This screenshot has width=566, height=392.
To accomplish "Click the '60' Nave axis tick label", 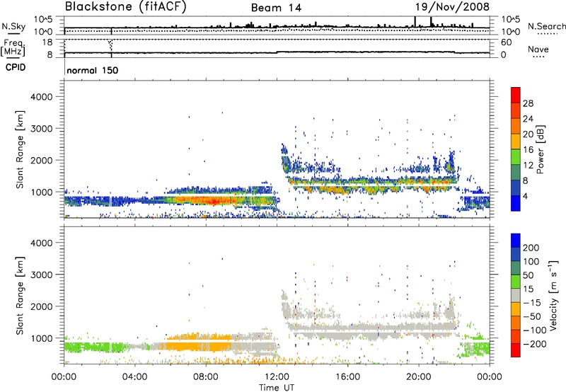I will (x=506, y=42).
